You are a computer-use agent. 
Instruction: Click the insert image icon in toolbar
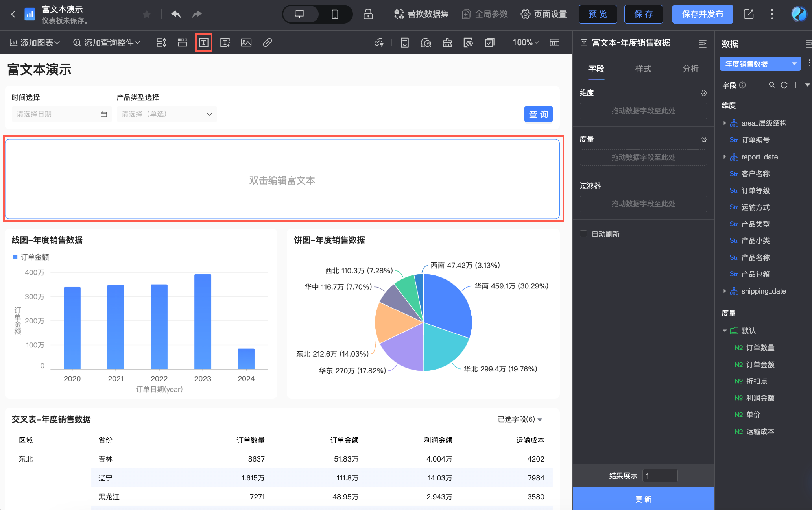point(246,42)
